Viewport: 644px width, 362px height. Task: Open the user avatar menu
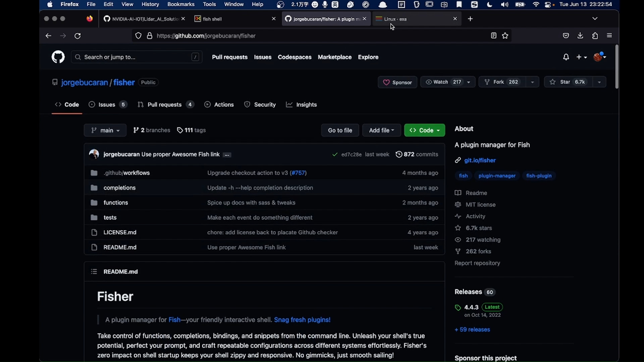pyautogui.click(x=599, y=57)
